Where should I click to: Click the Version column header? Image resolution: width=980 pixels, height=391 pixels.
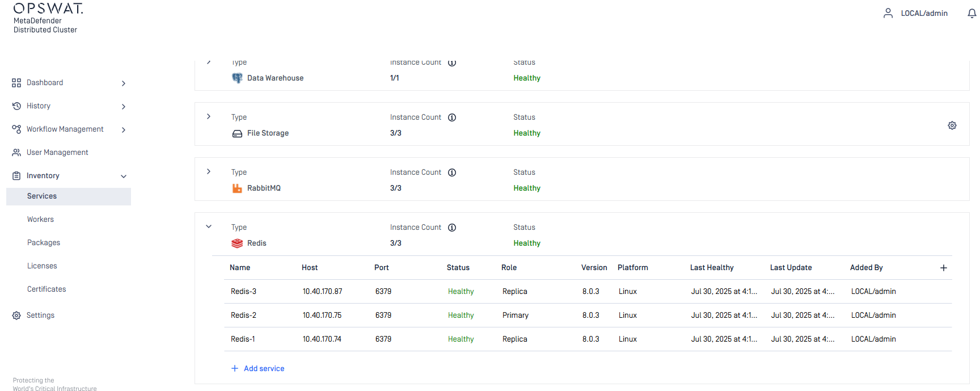594,268
